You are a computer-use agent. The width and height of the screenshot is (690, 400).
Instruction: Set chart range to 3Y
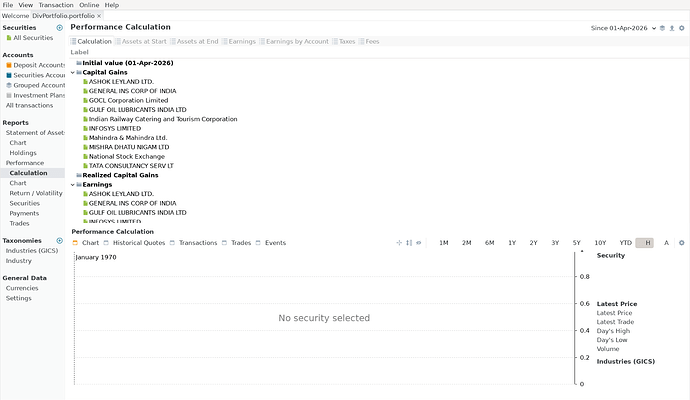point(555,243)
